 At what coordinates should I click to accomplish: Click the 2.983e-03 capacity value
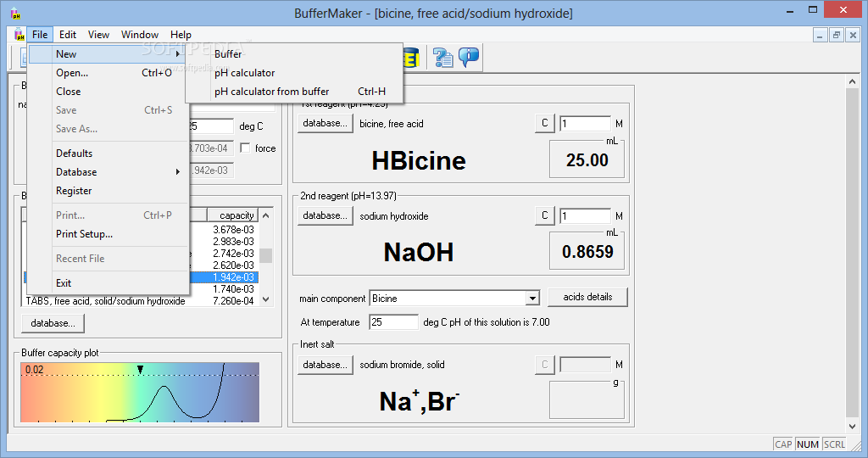click(234, 242)
